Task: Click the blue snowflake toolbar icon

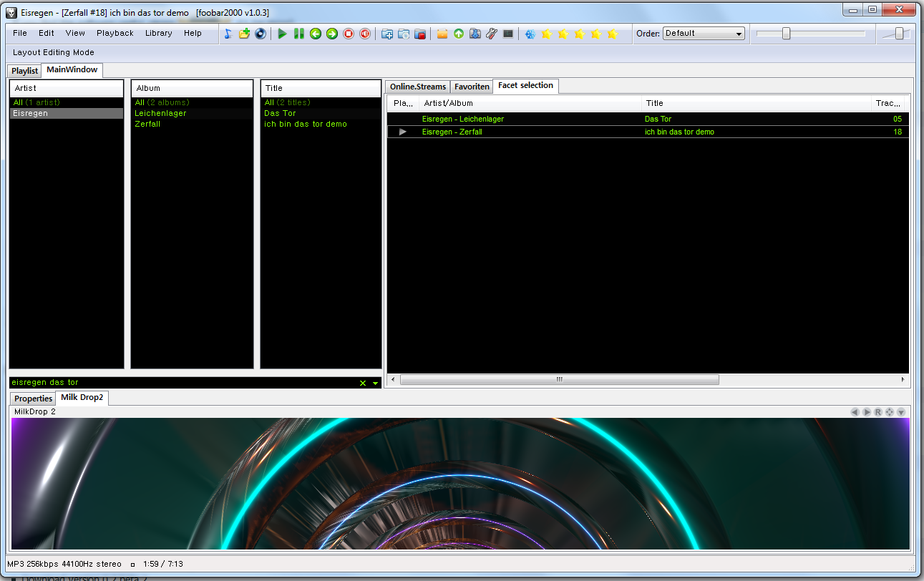Action: click(530, 34)
